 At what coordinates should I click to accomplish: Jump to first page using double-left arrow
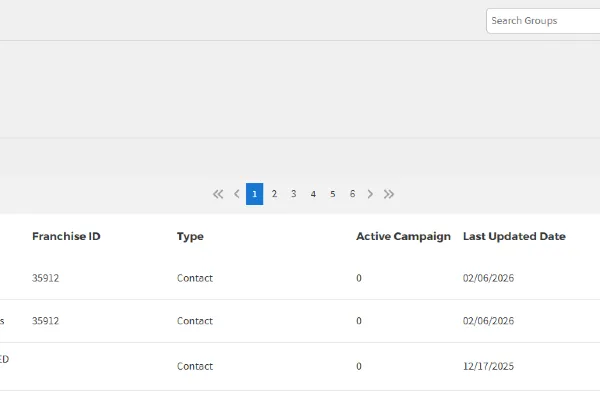pyautogui.click(x=218, y=194)
